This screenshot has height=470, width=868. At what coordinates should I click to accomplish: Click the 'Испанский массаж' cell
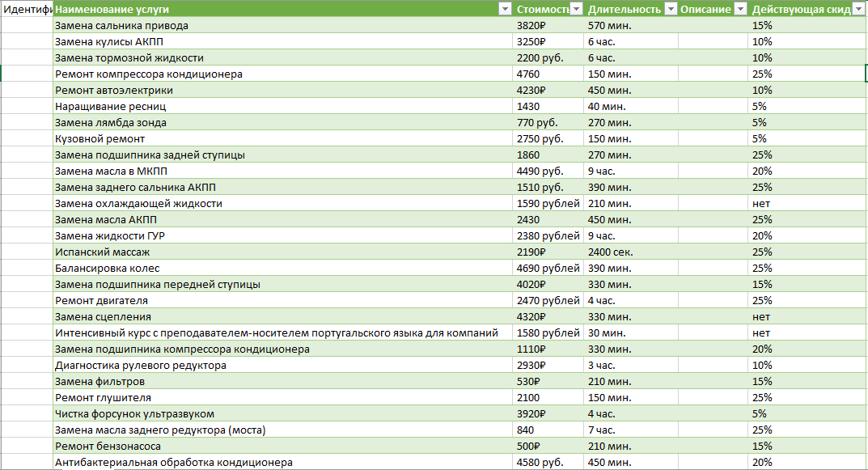[x=283, y=252]
